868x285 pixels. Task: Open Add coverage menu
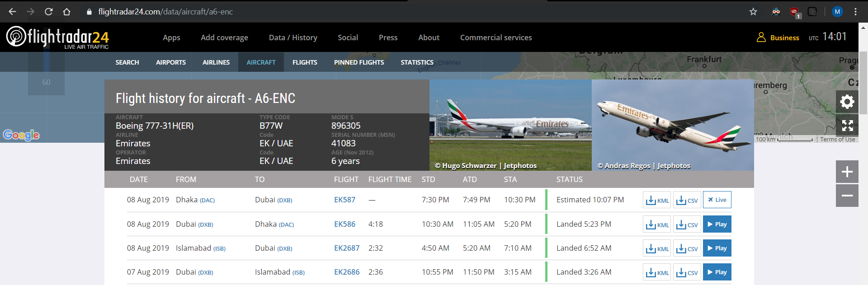point(224,37)
